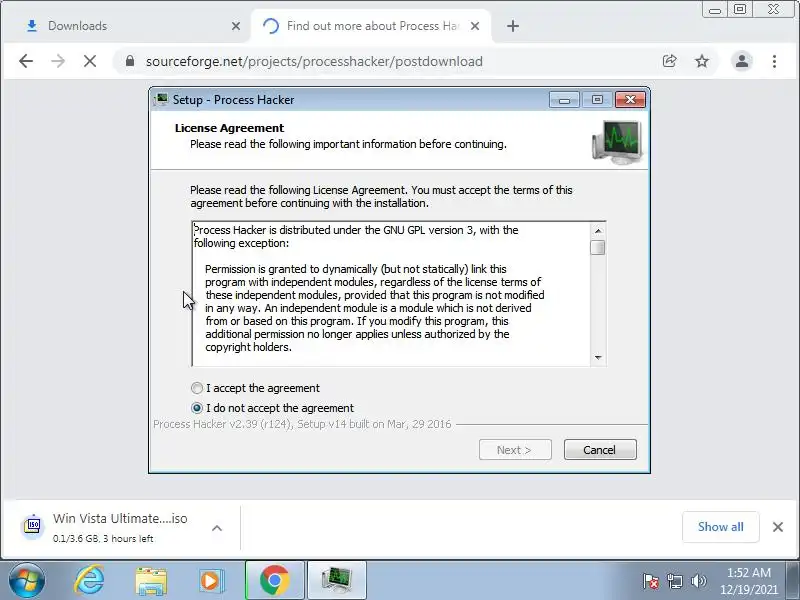The image size is (800, 600).
Task: Launch Internet Explorer from taskbar
Action: [89, 581]
